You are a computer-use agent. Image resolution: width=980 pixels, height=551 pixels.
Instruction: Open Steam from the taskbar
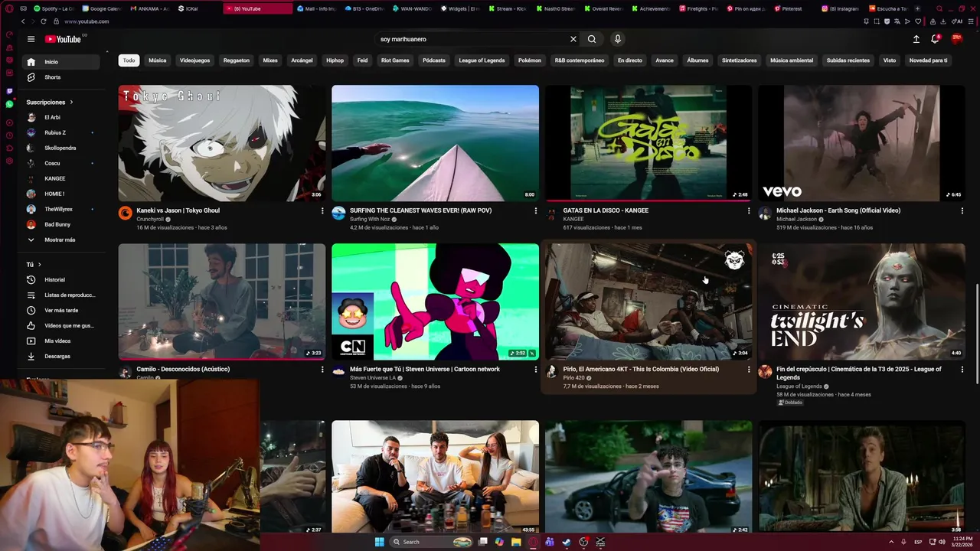tap(567, 542)
